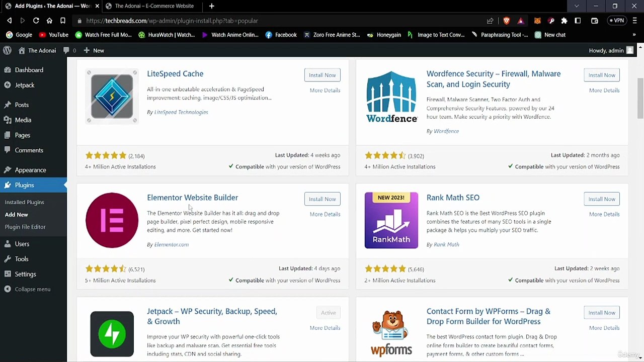
Task: Open the Howdy, admin account menu
Action: (611, 50)
